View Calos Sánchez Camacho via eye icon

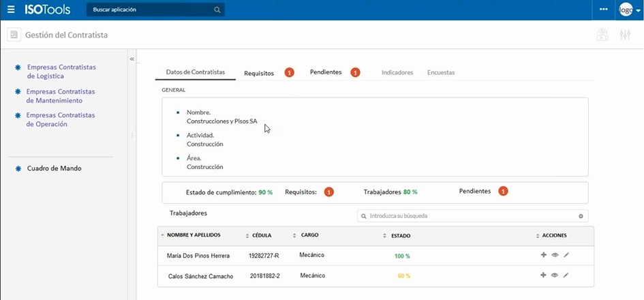[x=555, y=275]
